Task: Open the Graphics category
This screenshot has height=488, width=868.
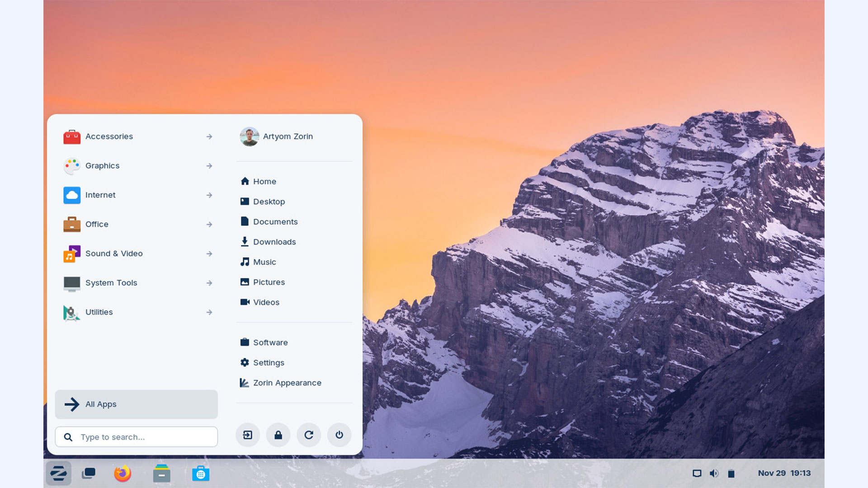Action: pos(137,166)
